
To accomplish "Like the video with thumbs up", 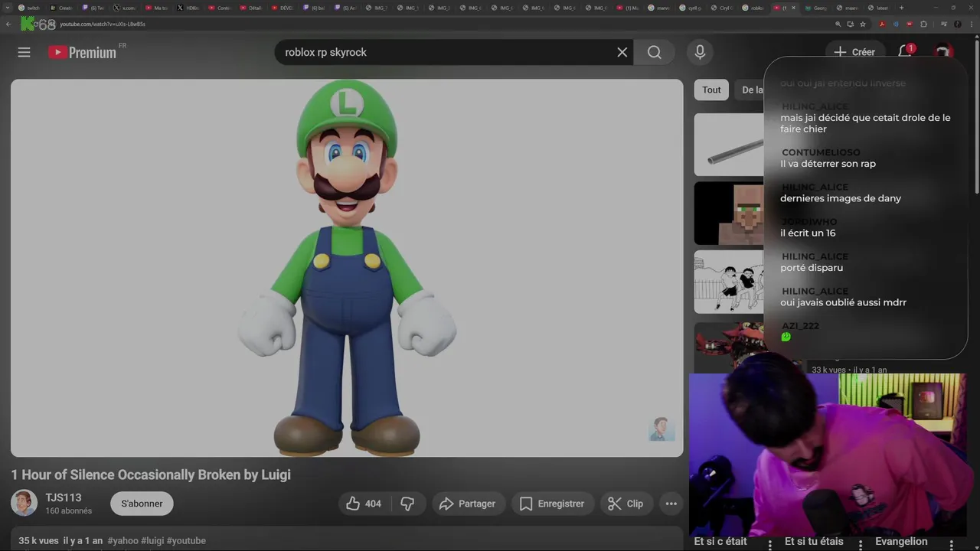I will point(364,504).
